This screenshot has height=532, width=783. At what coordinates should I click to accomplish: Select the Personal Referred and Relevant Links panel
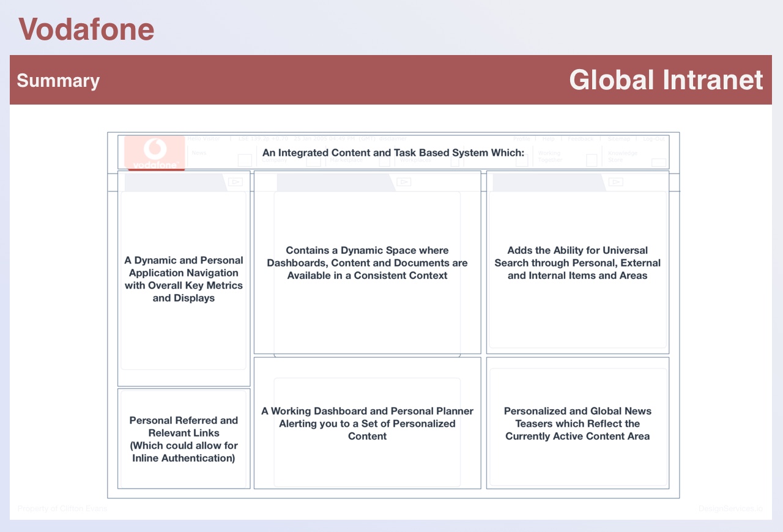coord(184,439)
